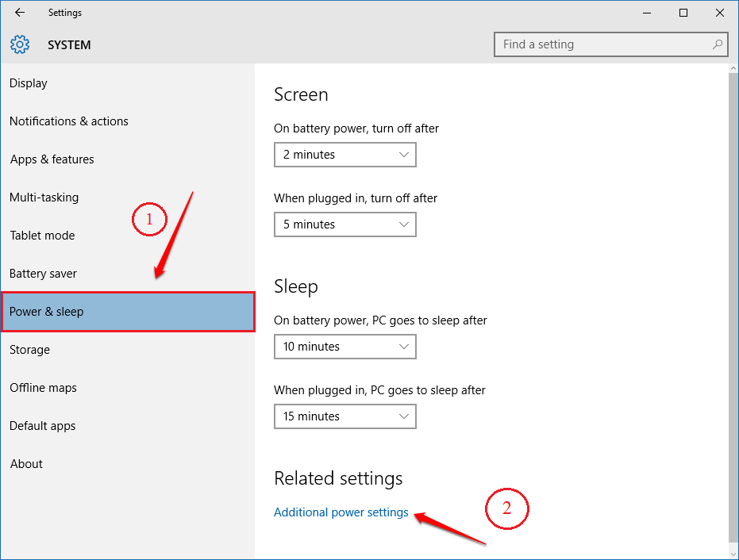This screenshot has height=560, width=739.
Task: Open Storage settings
Action: [29, 349]
